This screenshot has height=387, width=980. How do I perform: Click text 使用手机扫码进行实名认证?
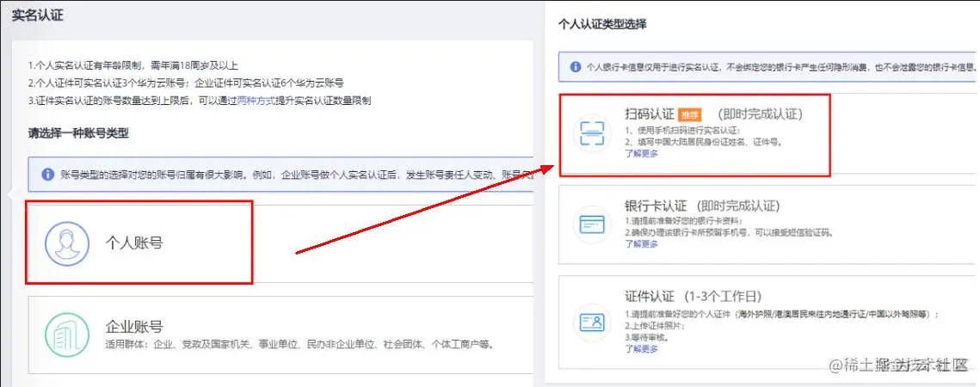(x=682, y=131)
